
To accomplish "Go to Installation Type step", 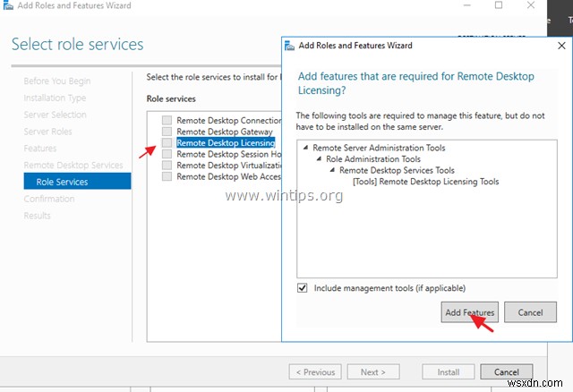I will [x=55, y=98].
